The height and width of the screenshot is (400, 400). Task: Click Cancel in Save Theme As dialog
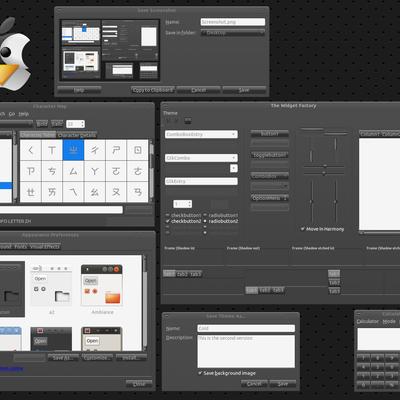pos(254,384)
